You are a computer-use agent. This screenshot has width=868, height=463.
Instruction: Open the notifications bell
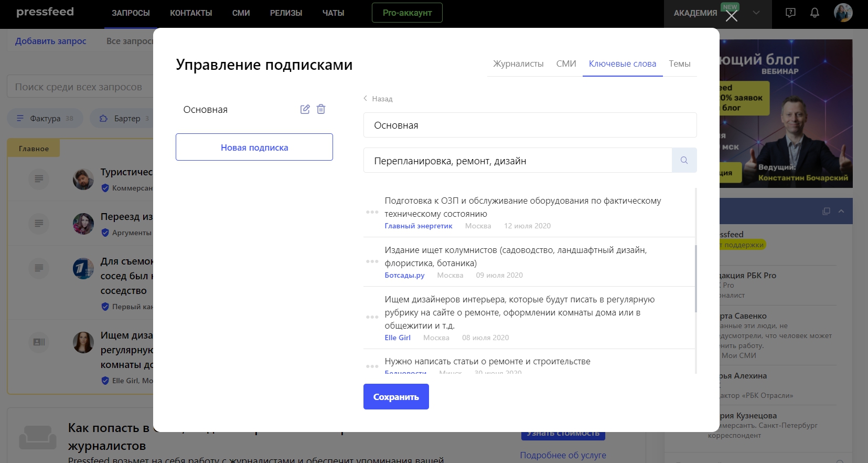click(x=815, y=13)
